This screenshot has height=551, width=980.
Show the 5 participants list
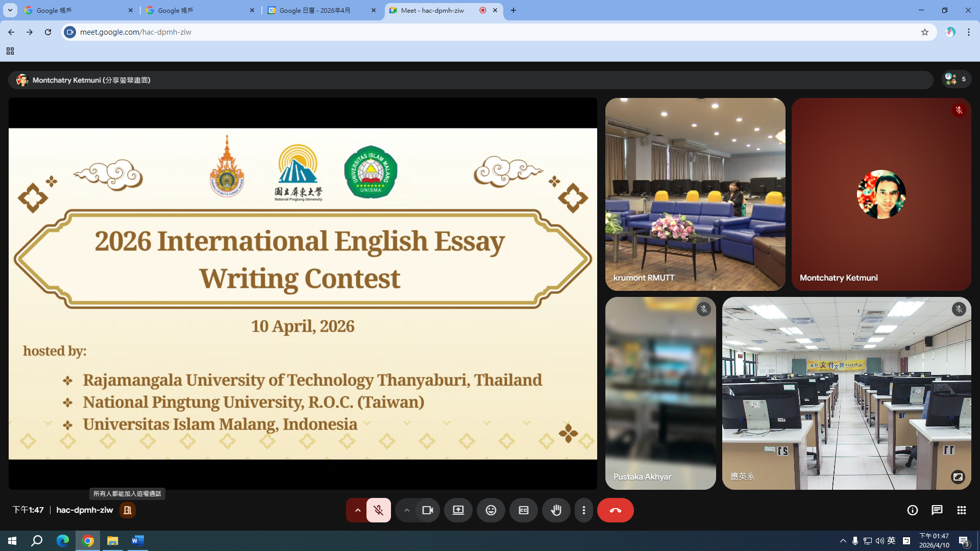tap(955, 79)
